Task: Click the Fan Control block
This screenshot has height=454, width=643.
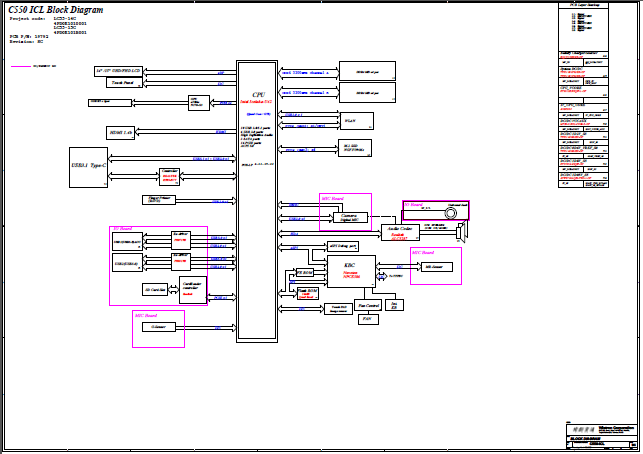Action: click(x=368, y=304)
